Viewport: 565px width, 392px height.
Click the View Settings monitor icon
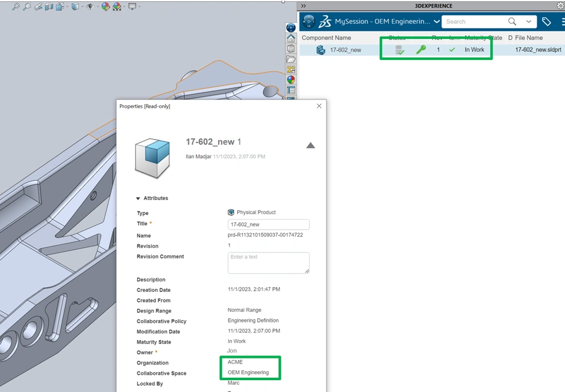(132, 6)
